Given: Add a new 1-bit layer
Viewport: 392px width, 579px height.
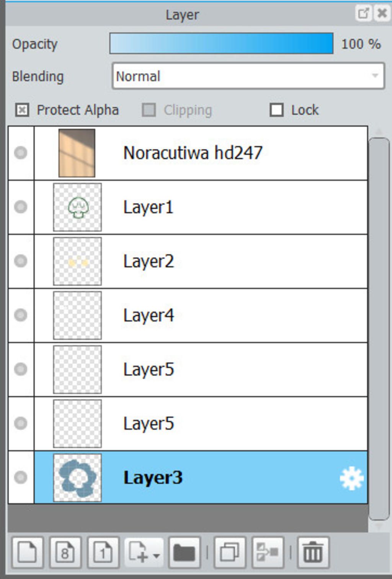Looking at the screenshot, I should (103, 553).
